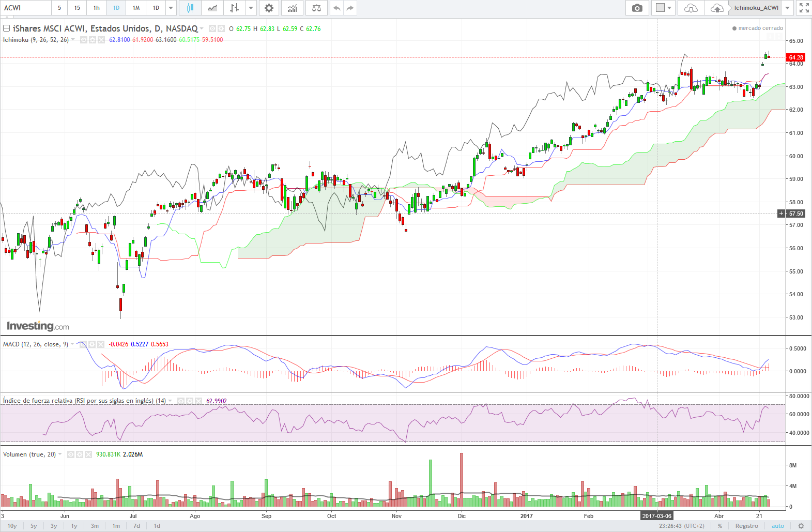Toggle visibility of iShares main series

point(212,29)
